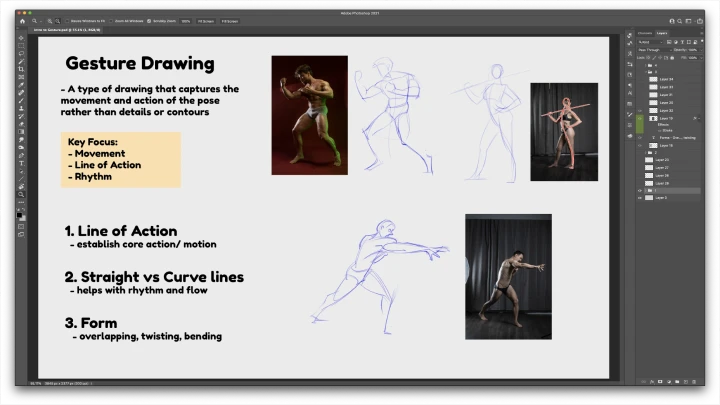Select the Pen tool
The width and height of the screenshot is (720, 405).
tap(21, 155)
